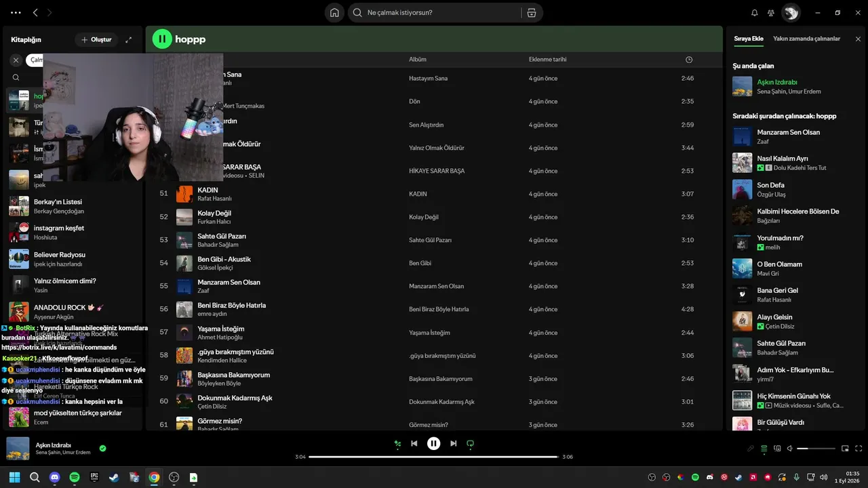The width and height of the screenshot is (868, 488).
Task: Select track 59 Başkasına Bakamıyorum
Action: [x=434, y=378]
